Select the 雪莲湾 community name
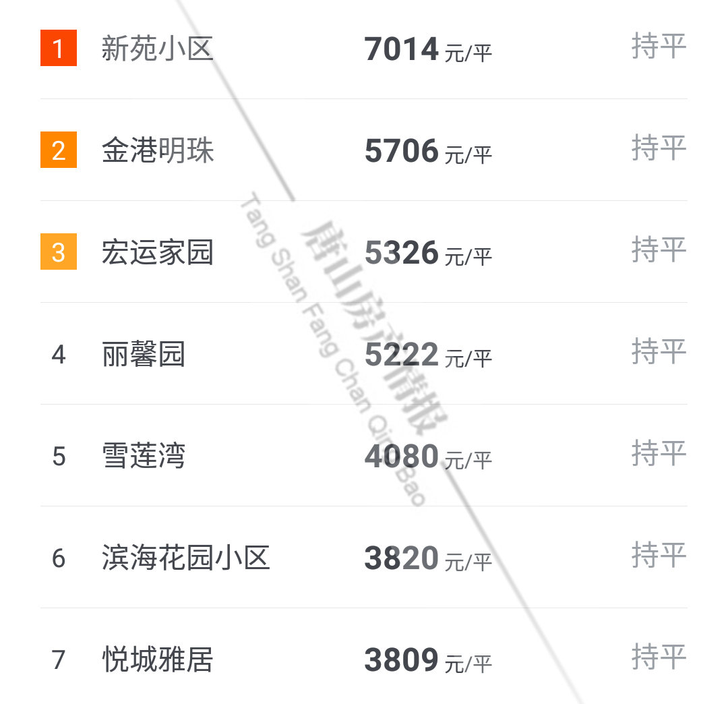Image resolution: width=728 pixels, height=704 pixels. [144, 456]
